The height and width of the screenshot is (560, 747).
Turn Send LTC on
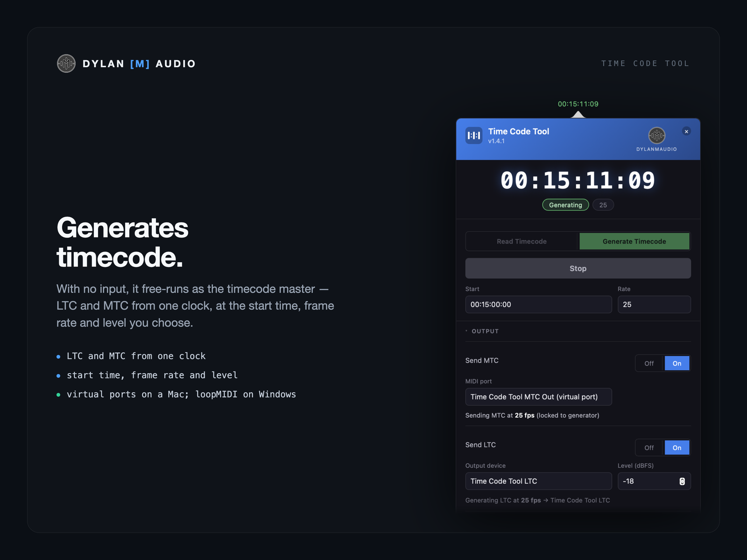tap(677, 448)
